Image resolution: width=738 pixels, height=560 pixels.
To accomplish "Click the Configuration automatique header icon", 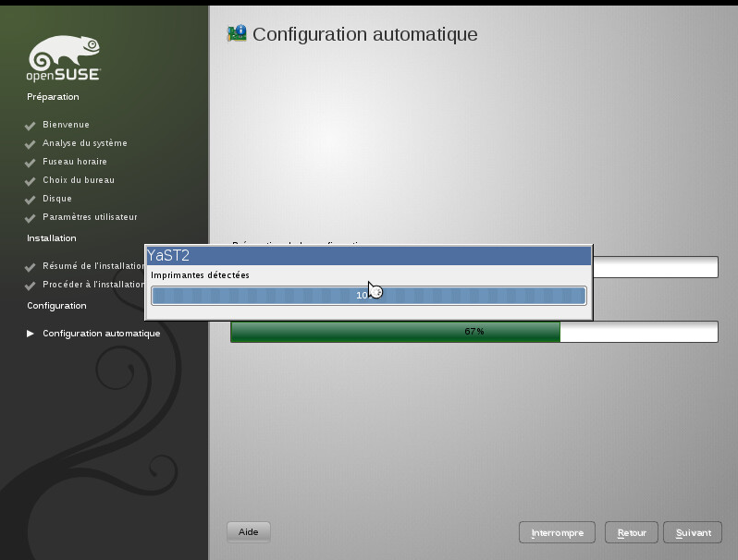I will [237, 34].
